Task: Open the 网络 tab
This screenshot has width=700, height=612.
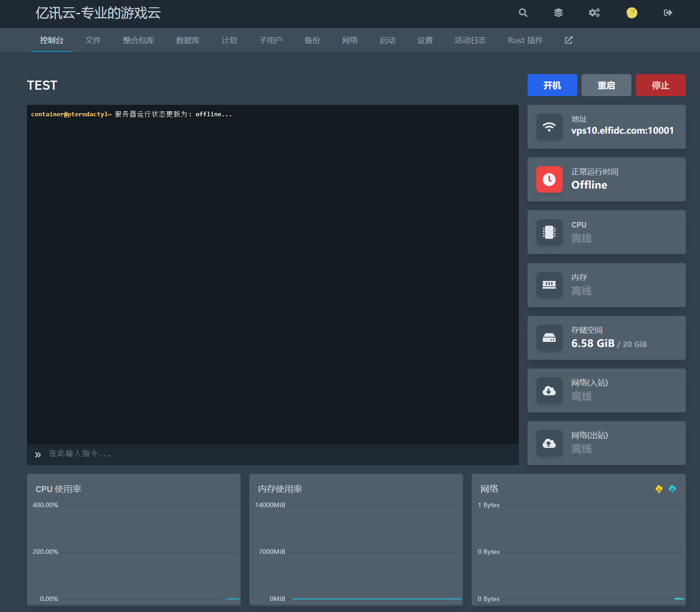Action: [x=350, y=40]
